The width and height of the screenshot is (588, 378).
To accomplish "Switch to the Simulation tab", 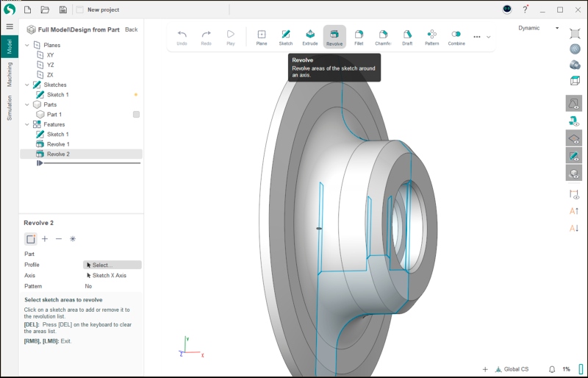I will click(10, 107).
